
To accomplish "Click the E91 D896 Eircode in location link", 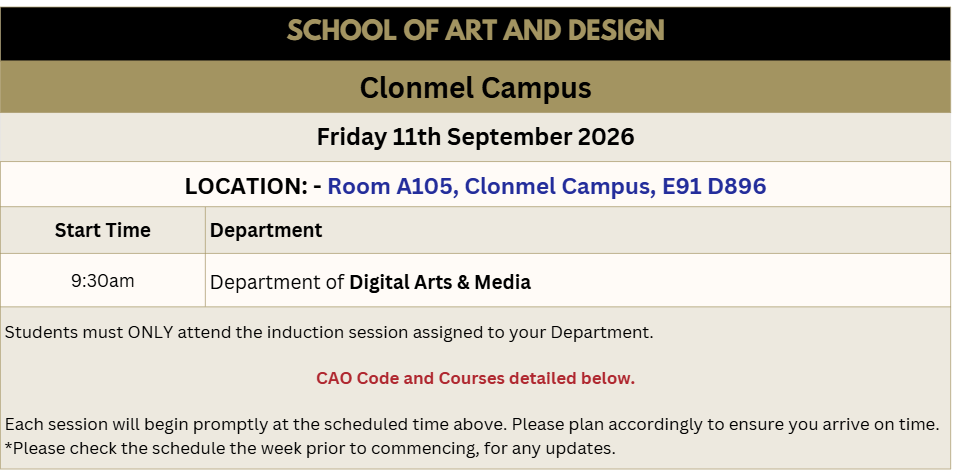I will point(714,186).
